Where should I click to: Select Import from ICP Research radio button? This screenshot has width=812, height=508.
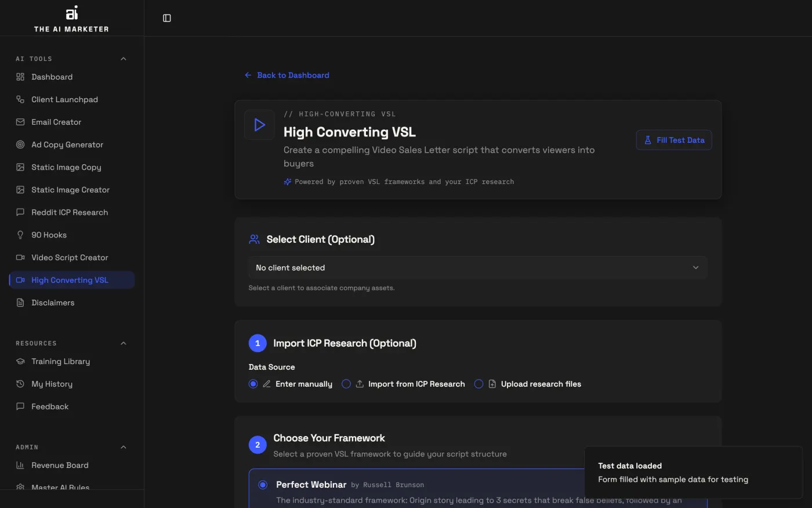(346, 384)
